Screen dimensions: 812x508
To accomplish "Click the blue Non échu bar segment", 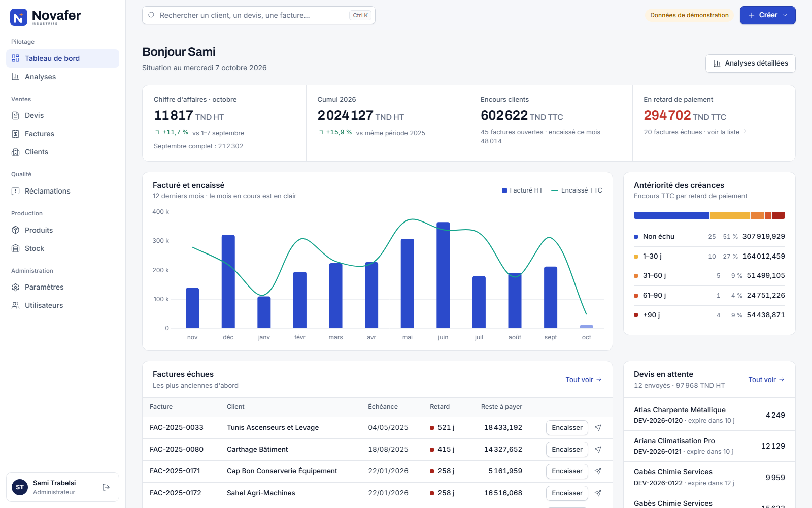I will click(x=671, y=215).
